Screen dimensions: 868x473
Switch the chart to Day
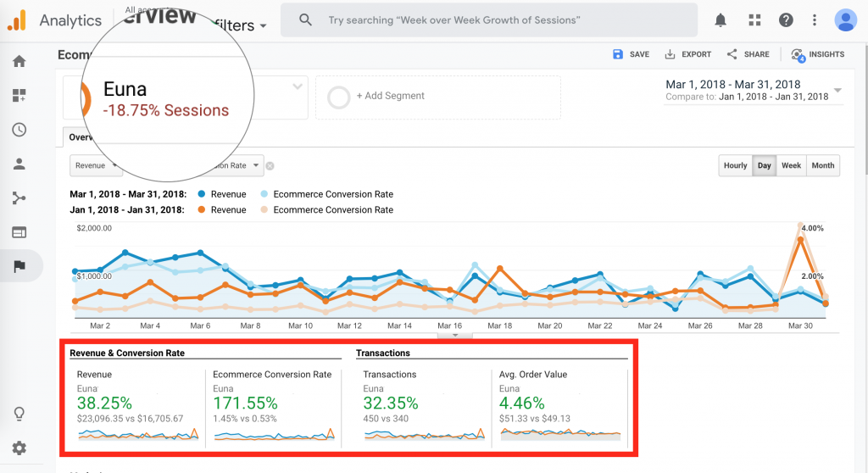765,165
